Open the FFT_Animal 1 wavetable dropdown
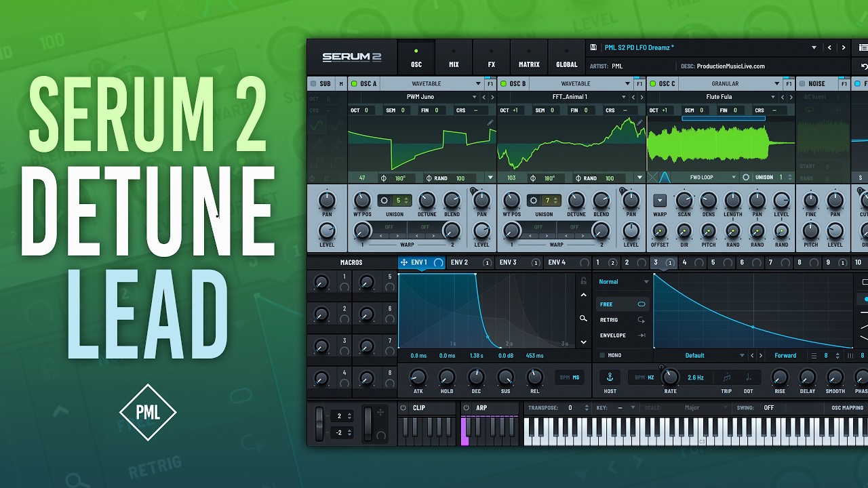This screenshot has height=488, width=868. [x=570, y=97]
